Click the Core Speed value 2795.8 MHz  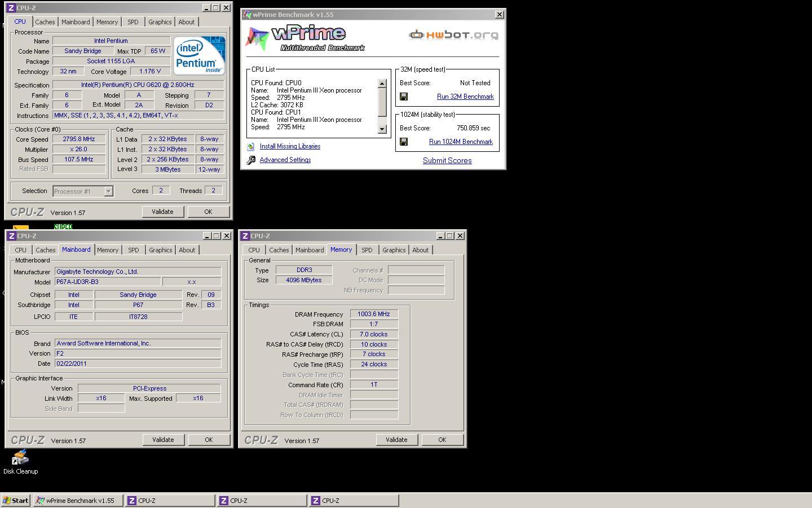coord(79,139)
